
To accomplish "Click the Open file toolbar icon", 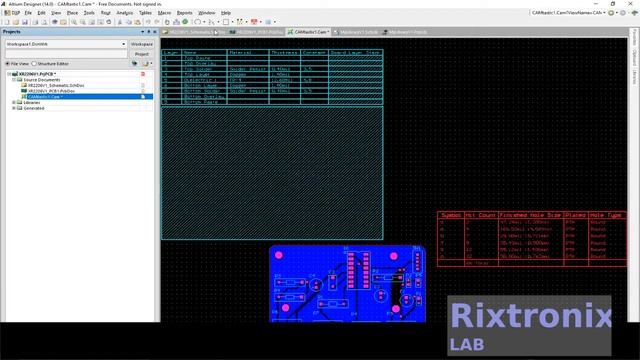I will (x=16, y=22).
